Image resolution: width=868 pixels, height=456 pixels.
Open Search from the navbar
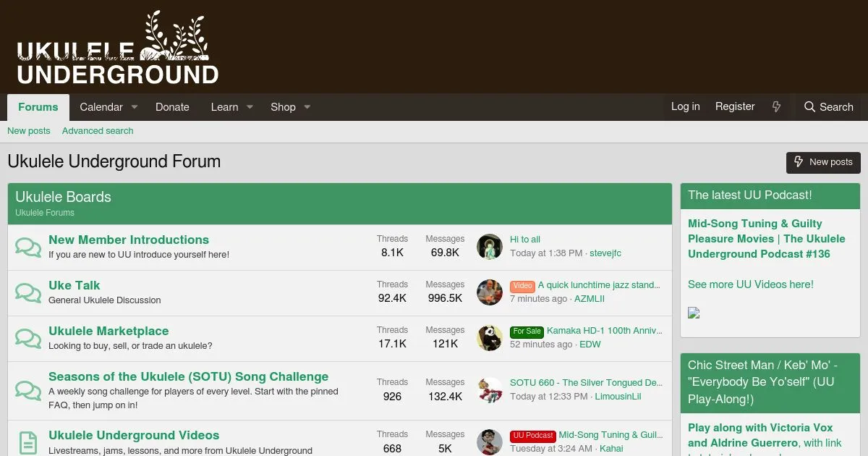click(828, 106)
